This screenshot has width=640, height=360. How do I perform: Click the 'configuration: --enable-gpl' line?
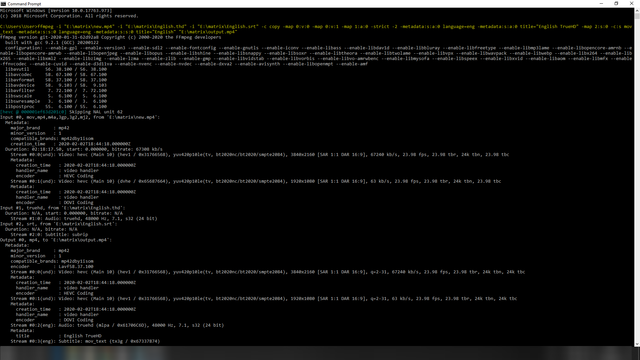(x=316, y=56)
